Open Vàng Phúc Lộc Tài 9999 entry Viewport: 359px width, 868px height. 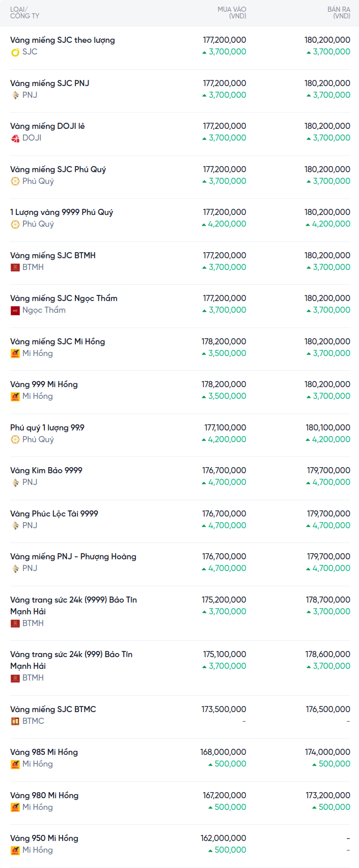tap(54, 514)
